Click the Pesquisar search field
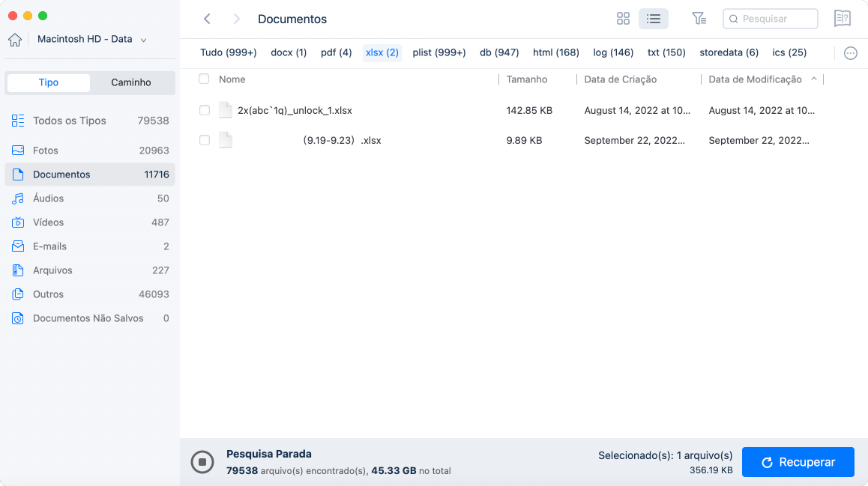The height and width of the screenshot is (486, 868). [x=770, y=19]
